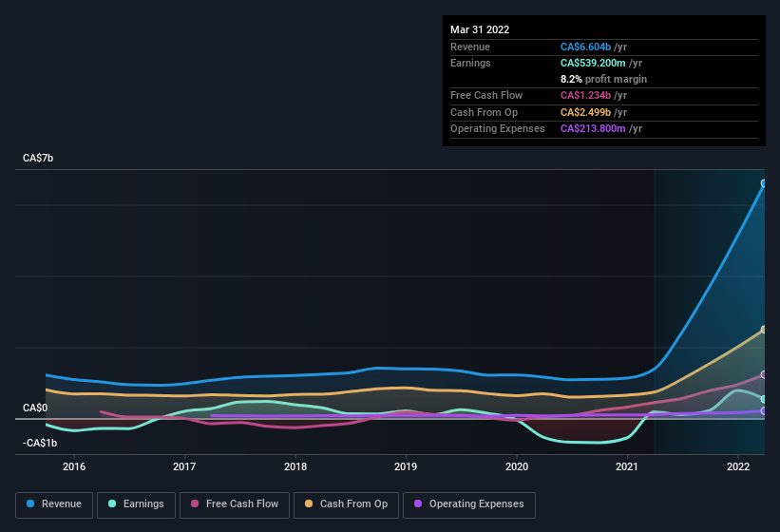
Task: Click the 2019 x-axis label
Action: pos(406,466)
